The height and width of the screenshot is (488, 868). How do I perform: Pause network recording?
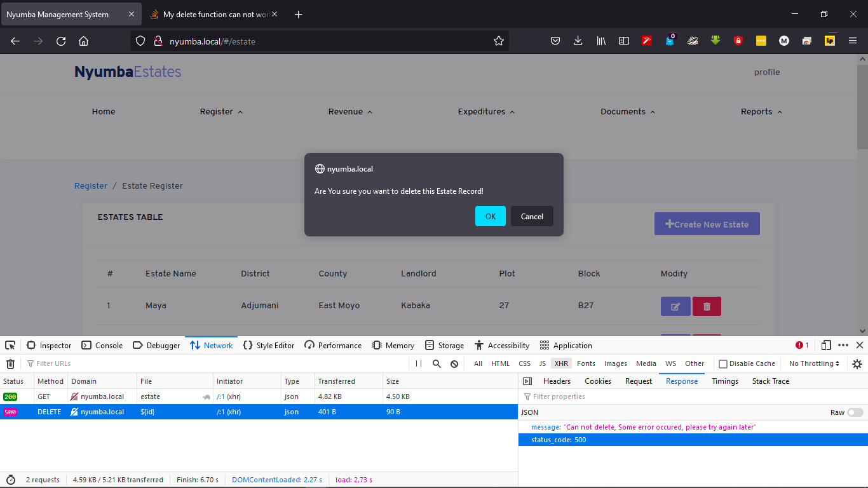pos(419,363)
